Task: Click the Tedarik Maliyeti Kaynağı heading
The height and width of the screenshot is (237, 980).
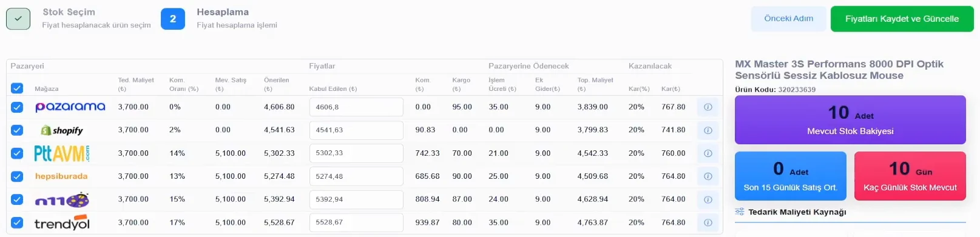Action: [x=797, y=212]
